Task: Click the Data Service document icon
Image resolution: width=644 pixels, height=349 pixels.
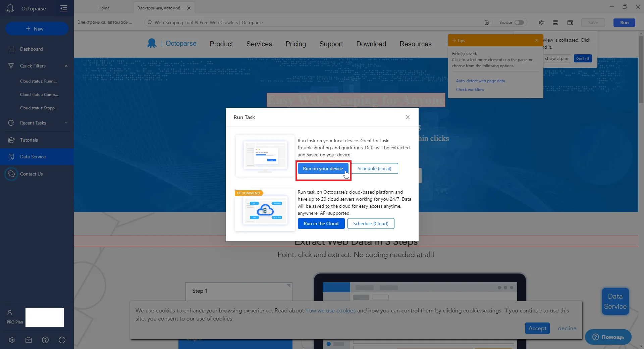Action: click(11, 157)
